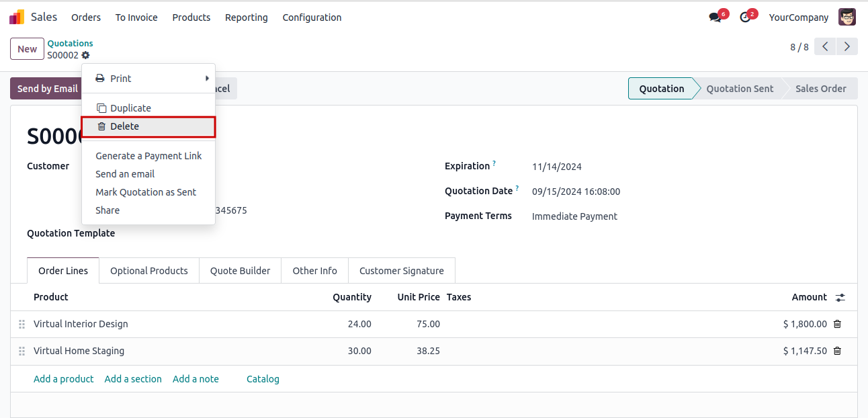868x418 pixels.
Task: Switch to the Optional Products tab
Action: tap(149, 271)
